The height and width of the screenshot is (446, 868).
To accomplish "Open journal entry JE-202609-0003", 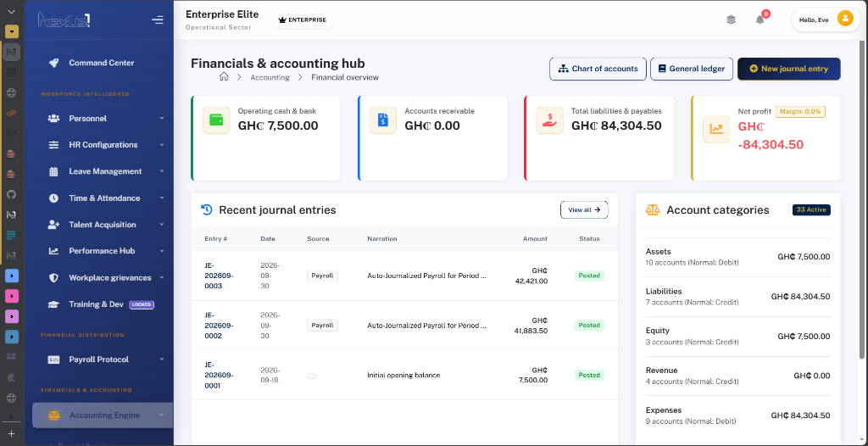I will [x=219, y=276].
